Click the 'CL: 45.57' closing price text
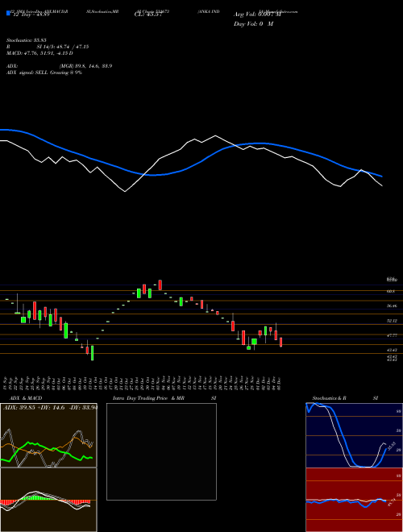This screenshot has width=403, height=532. point(147,15)
